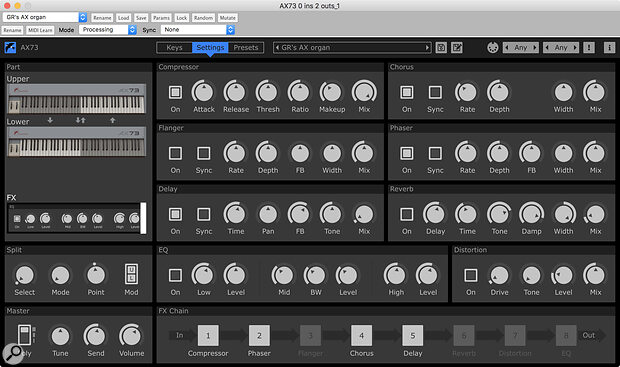Image resolution: width=620 pixels, height=367 pixels.
Task: Step first Any filter right arrow
Action: pyautogui.click(x=535, y=47)
